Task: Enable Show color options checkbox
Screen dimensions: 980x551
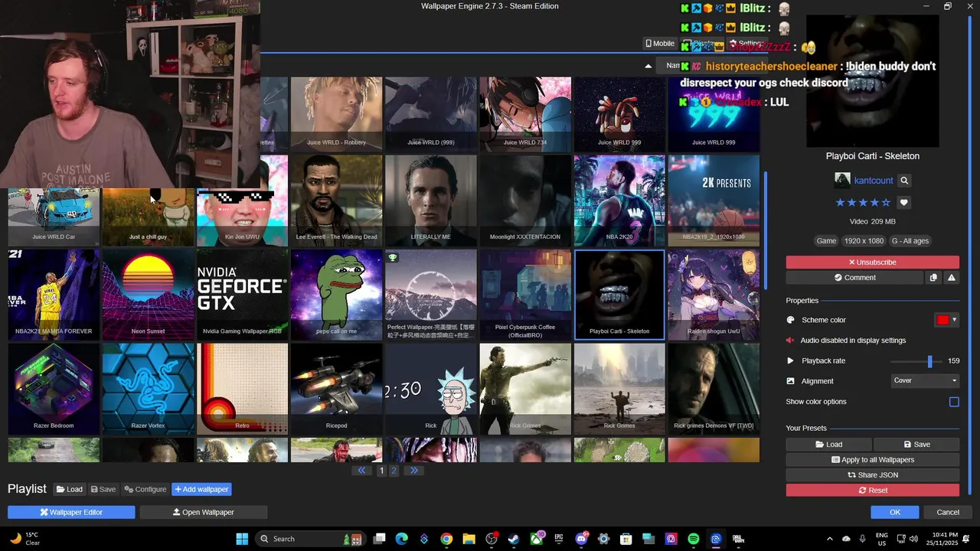Action: pos(954,402)
